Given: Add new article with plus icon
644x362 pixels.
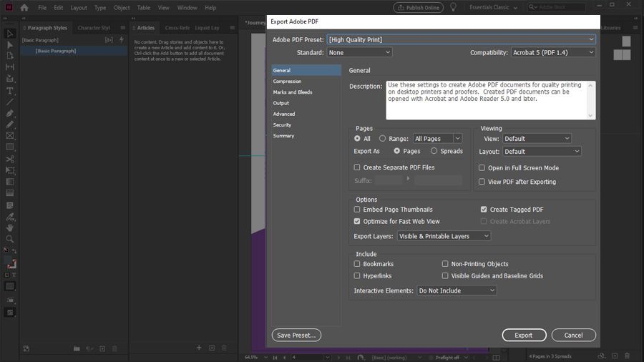Looking at the screenshot, I should [199, 348].
